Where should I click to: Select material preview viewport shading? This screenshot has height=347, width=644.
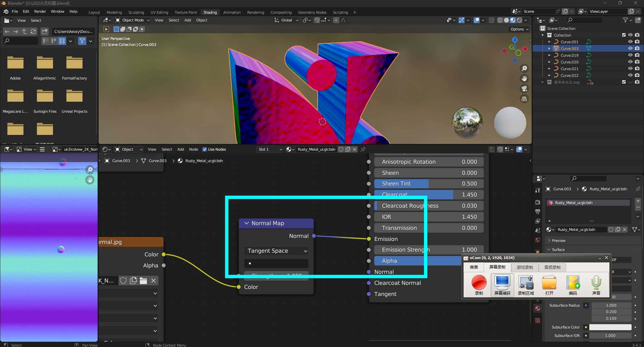pyautogui.click(x=513, y=20)
